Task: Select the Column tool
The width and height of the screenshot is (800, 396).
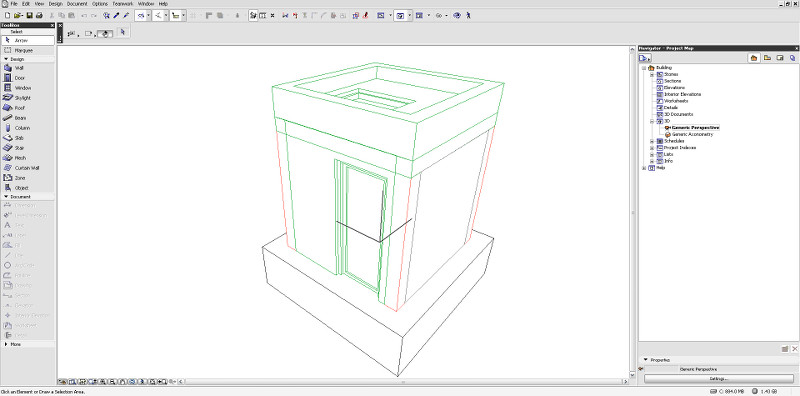Action: (28, 128)
